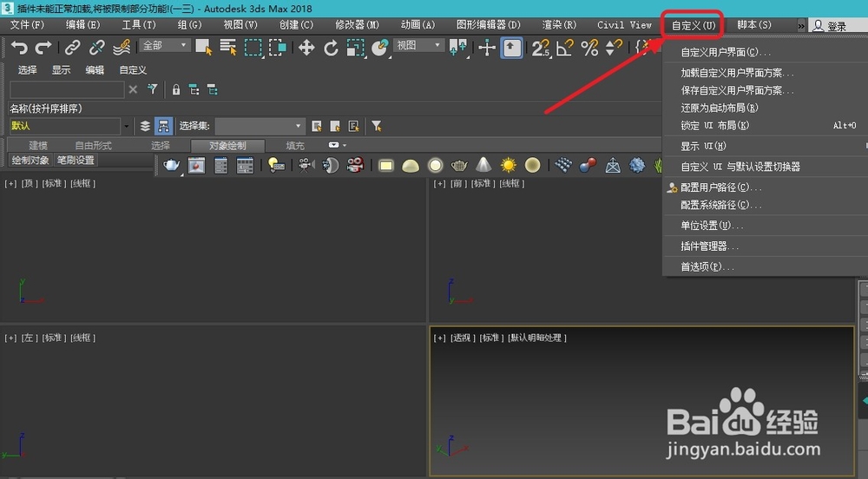Image resolution: width=868 pixels, height=479 pixels.
Task: Undo the last action with the Undo arrow
Action: [19, 48]
